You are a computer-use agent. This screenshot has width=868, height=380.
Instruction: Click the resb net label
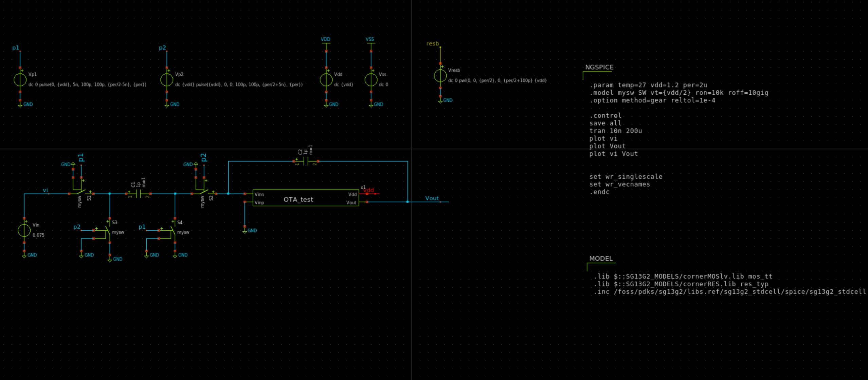(432, 43)
